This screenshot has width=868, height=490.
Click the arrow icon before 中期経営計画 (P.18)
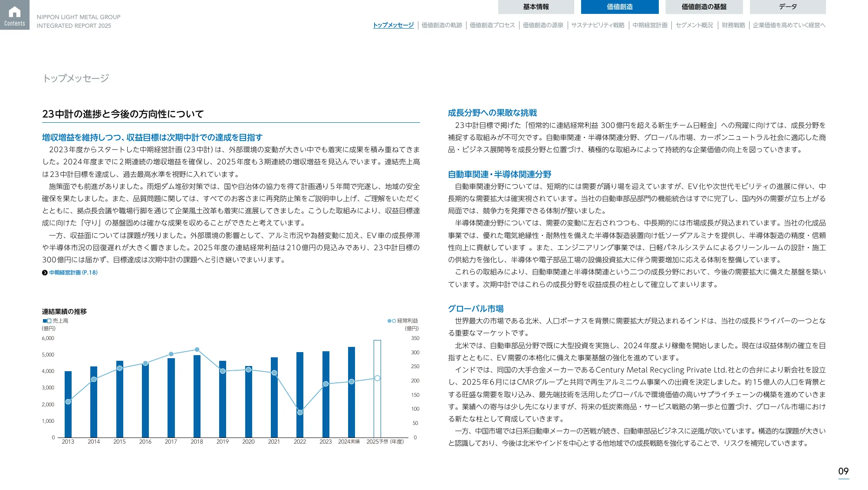click(44, 272)
